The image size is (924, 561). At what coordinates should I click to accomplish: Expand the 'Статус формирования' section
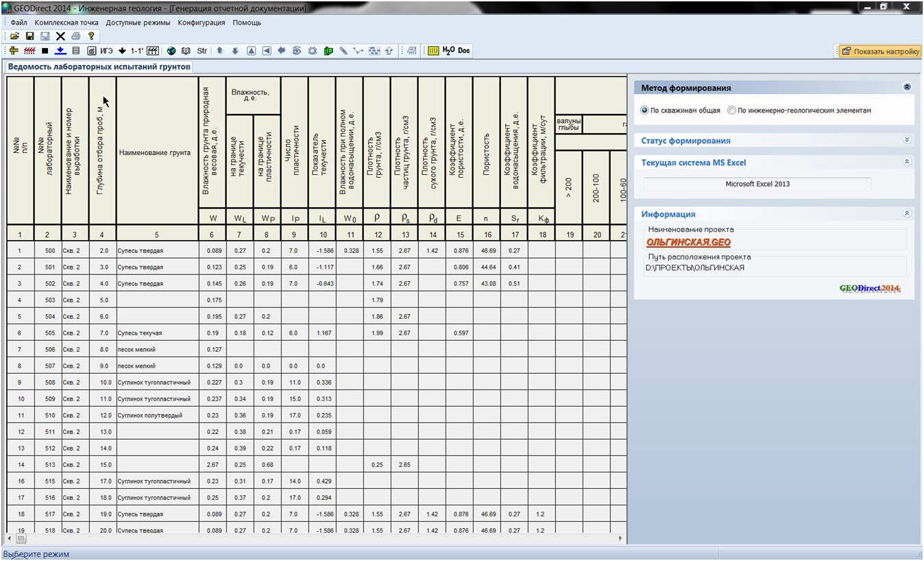pos(907,140)
